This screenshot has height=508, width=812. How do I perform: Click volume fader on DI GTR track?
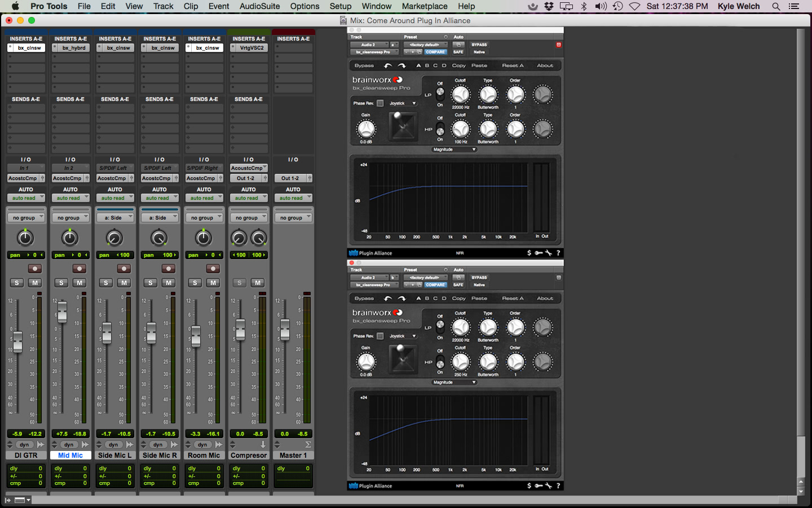(x=18, y=341)
